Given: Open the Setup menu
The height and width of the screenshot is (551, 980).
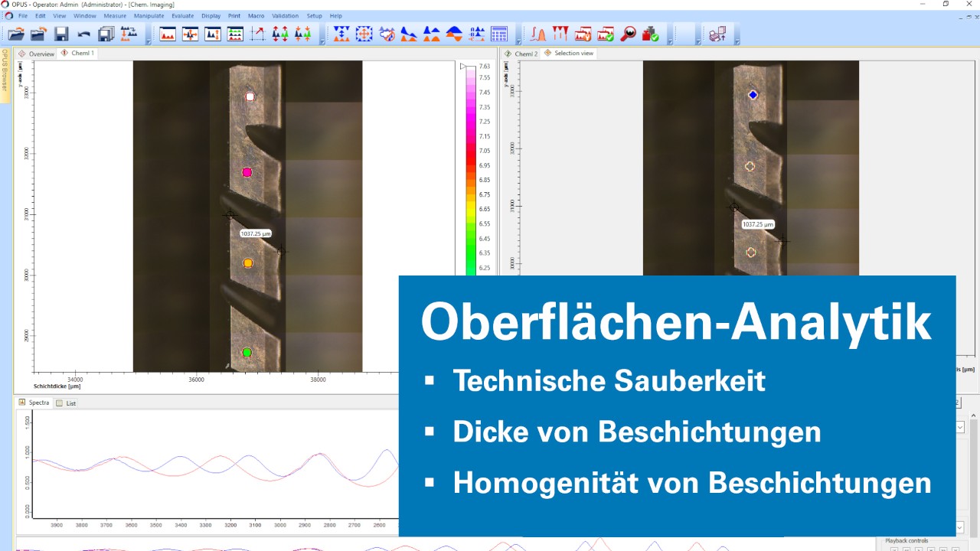Looking at the screenshot, I should (x=314, y=15).
